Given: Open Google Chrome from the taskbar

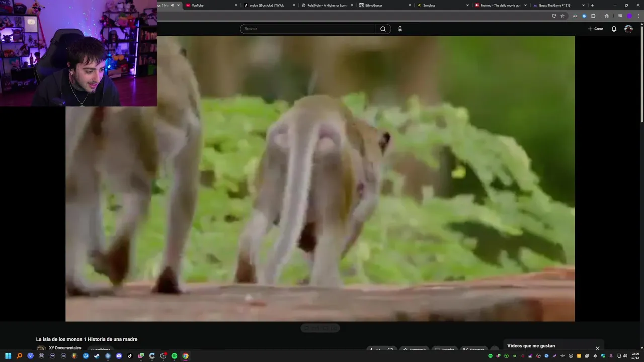Looking at the screenshot, I should (185, 356).
